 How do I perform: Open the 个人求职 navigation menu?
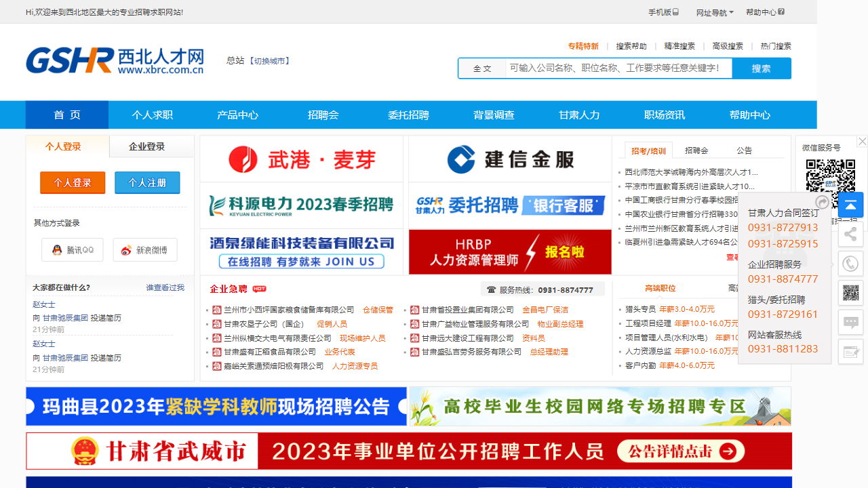click(153, 115)
